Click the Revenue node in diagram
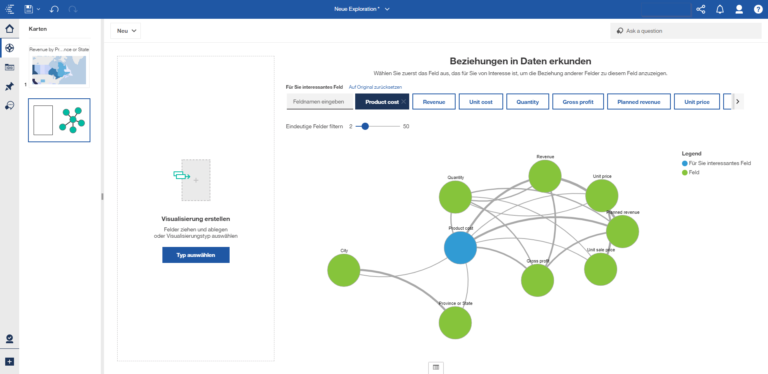Image resolution: width=768 pixels, height=374 pixels. (545, 176)
